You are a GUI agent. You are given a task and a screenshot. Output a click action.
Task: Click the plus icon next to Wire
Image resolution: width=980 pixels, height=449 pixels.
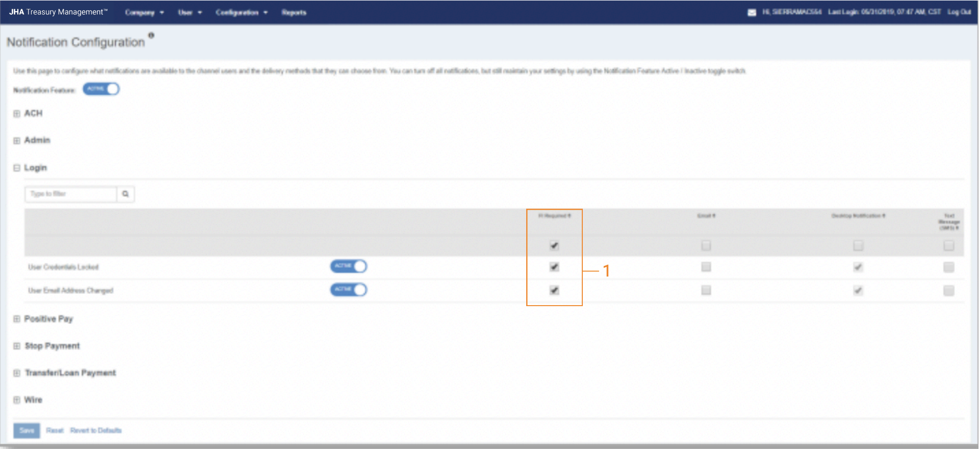pos(17,400)
